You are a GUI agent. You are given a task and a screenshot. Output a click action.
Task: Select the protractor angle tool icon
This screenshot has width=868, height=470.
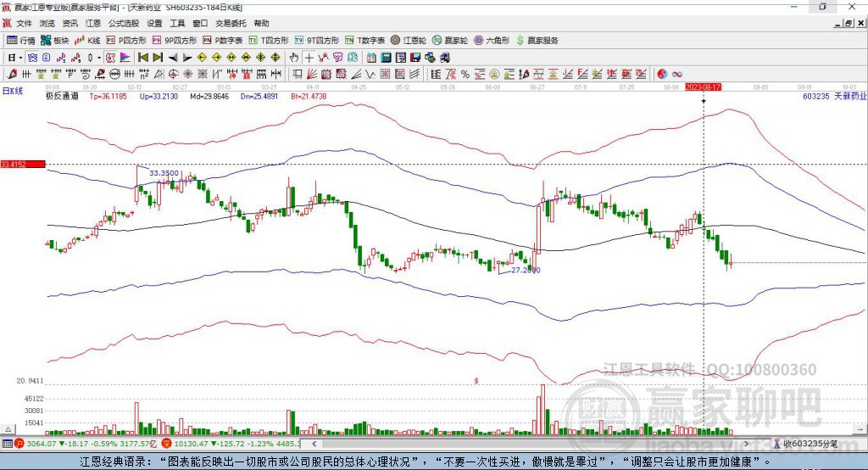click(159, 75)
